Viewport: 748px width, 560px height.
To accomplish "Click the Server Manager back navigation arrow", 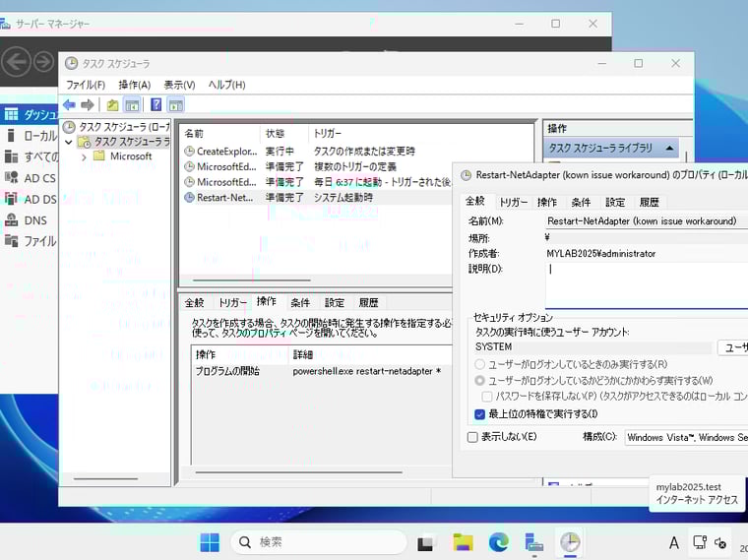I will (16, 62).
